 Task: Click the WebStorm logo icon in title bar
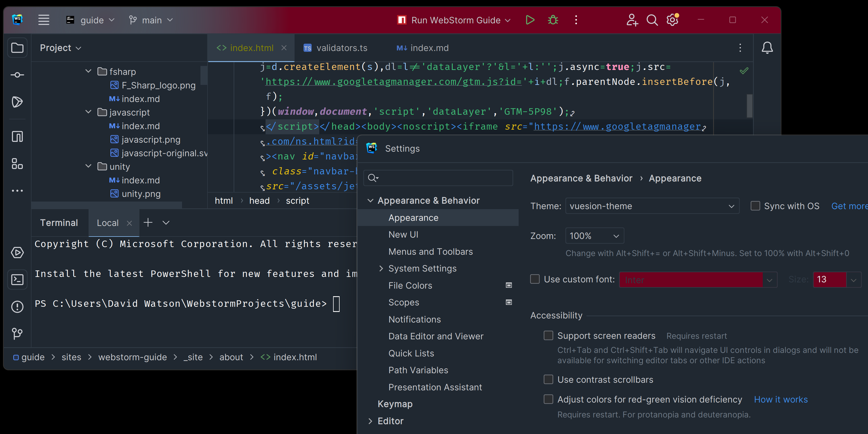pos(17,20)
